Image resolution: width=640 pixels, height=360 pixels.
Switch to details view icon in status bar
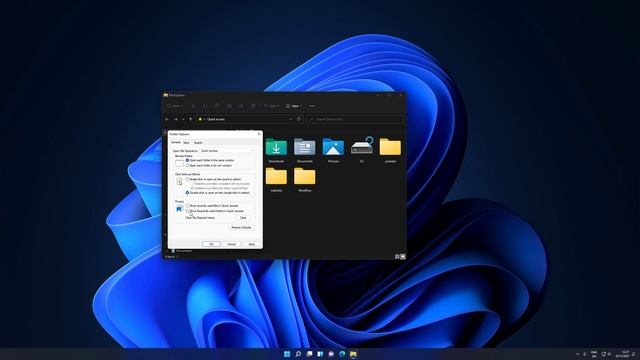pos(397,256)
